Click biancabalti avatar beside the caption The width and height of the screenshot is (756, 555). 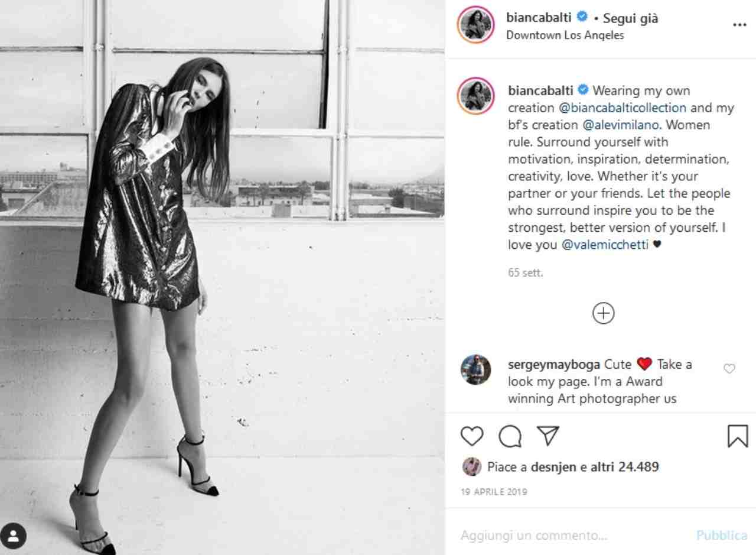475,96
